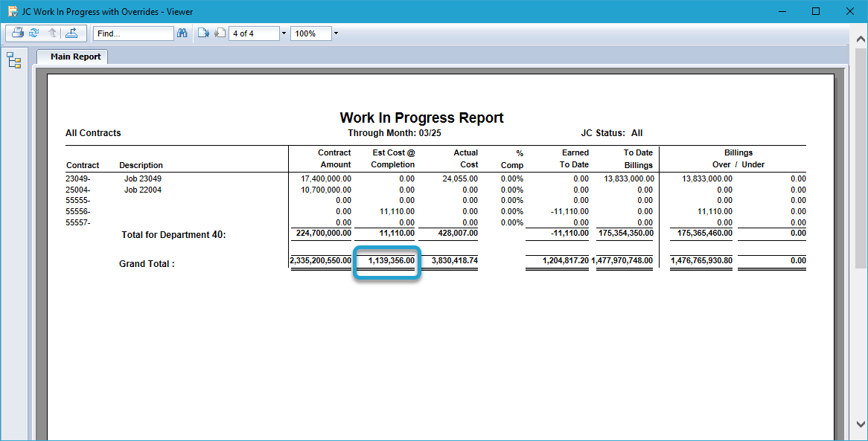Click description Job 23049

click(x=143, y=178)
